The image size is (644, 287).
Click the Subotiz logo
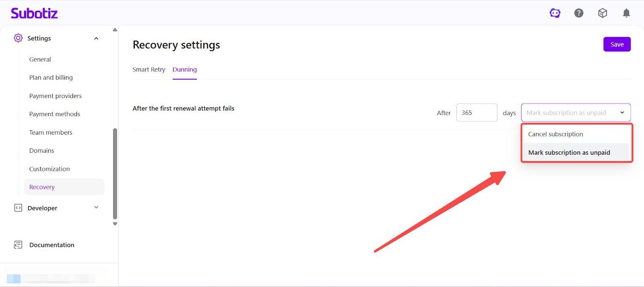click(x=34, y=13)
